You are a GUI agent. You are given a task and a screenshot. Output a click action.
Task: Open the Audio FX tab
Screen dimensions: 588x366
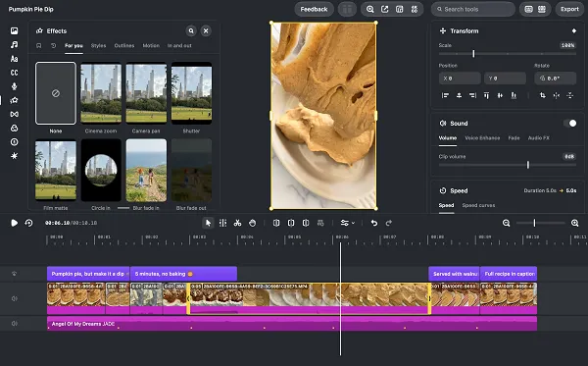(x=538, y=137)
